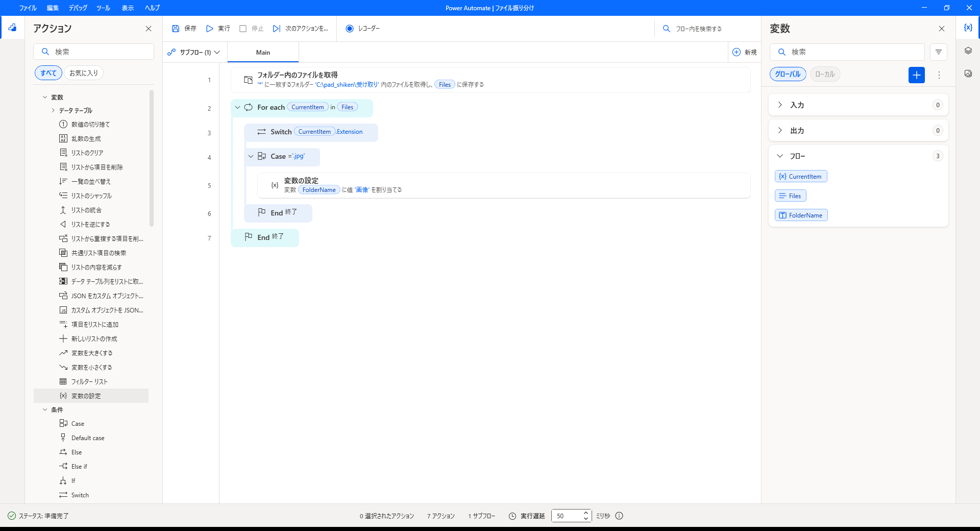Open the サブフロー (1) dropdown

point(193,52)
